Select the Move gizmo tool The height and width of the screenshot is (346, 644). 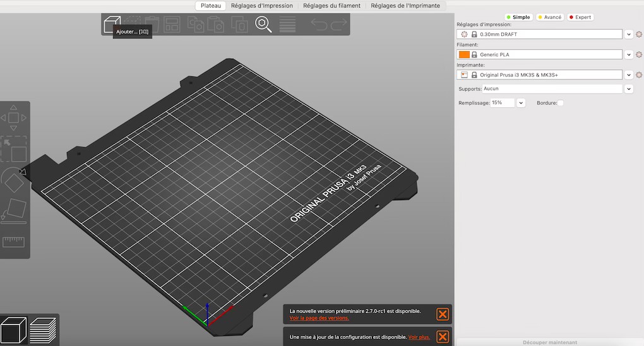point(13,117)
